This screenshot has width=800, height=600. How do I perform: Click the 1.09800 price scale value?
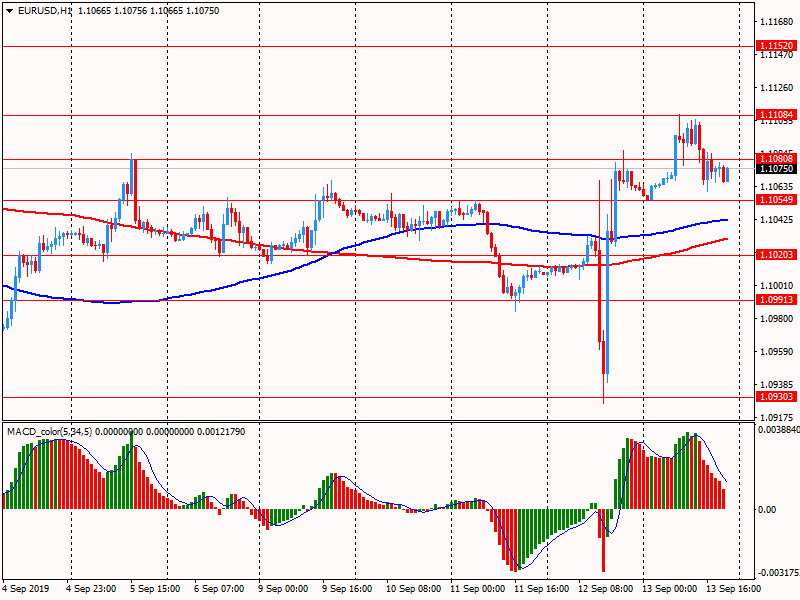[777, 319]
